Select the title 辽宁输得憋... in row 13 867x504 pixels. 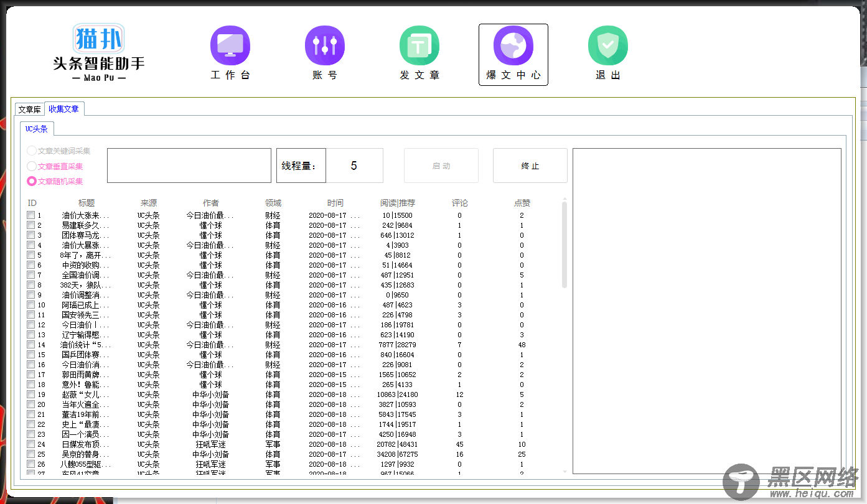[x=86, y=335]
